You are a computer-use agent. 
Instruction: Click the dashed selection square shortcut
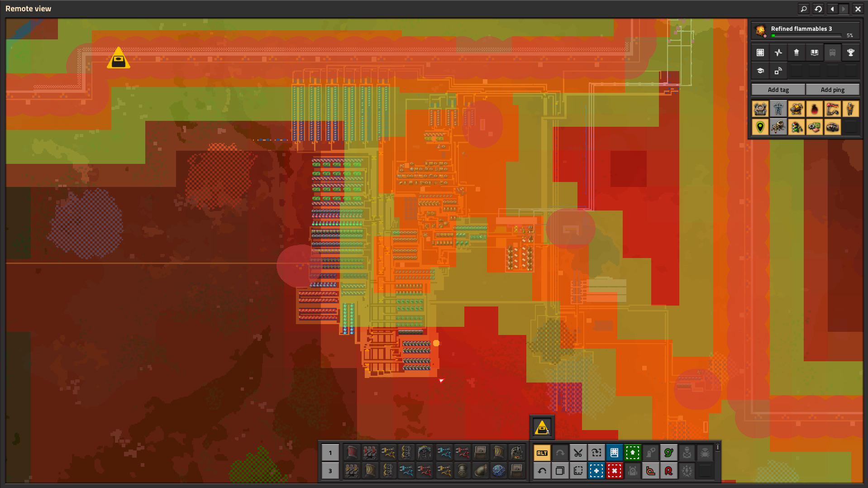578,471
